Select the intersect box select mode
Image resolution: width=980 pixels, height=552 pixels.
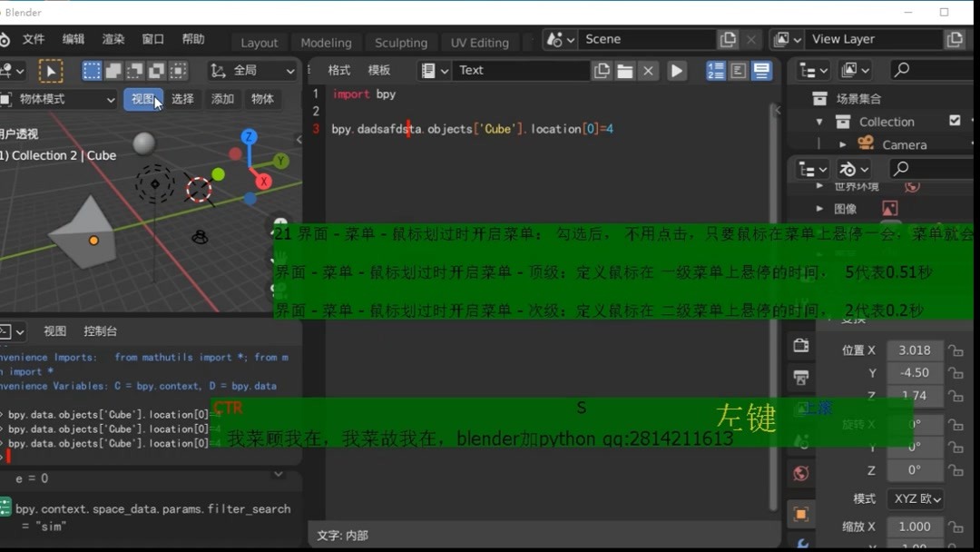pos(176,71)
